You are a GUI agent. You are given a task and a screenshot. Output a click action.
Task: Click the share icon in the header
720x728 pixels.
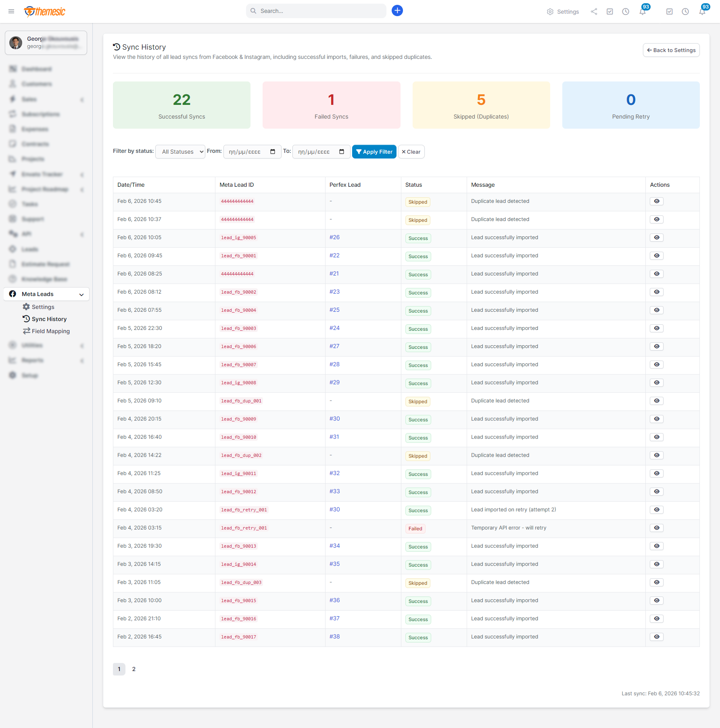point(594,12)
